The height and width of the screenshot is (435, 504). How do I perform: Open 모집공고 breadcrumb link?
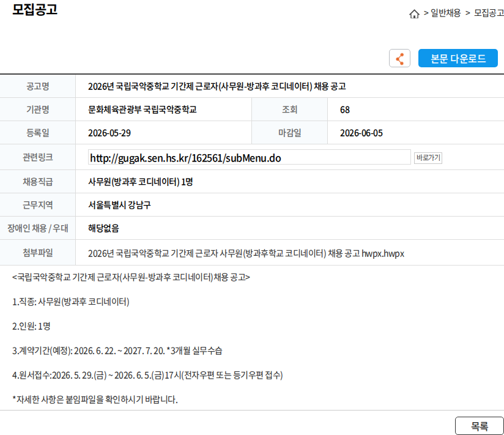(x=489, y=13)
